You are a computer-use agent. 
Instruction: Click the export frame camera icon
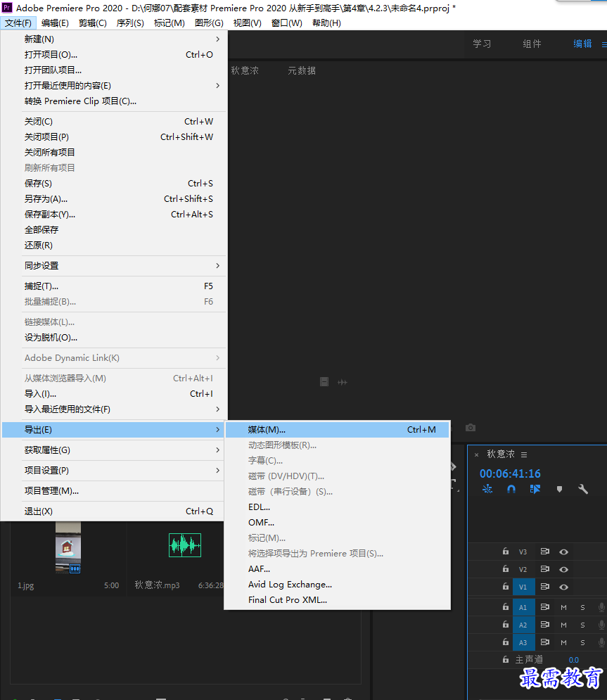tap(471, 428)
